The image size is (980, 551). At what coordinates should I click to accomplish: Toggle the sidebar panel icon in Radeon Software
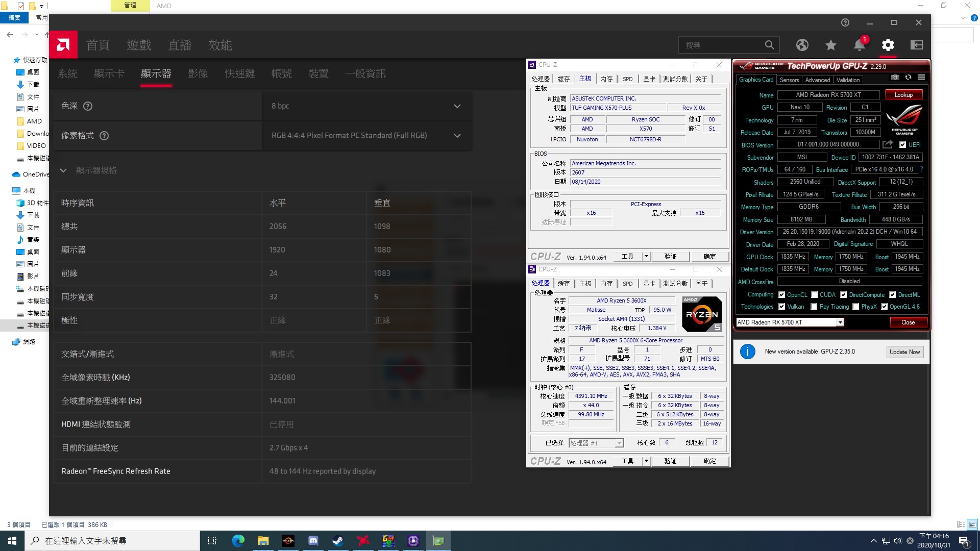coord(917,45)
